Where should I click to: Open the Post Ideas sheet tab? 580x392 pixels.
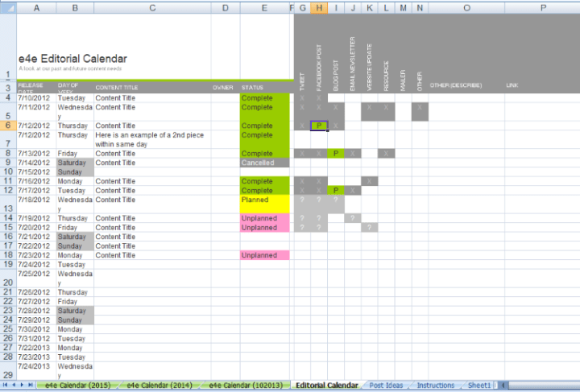pos(386,386)
